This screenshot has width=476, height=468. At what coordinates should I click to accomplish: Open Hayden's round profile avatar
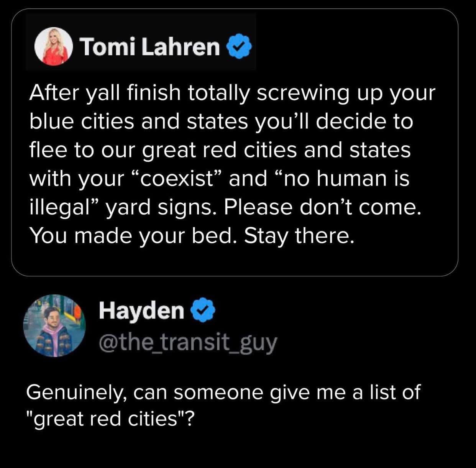(x=54, y=326)
